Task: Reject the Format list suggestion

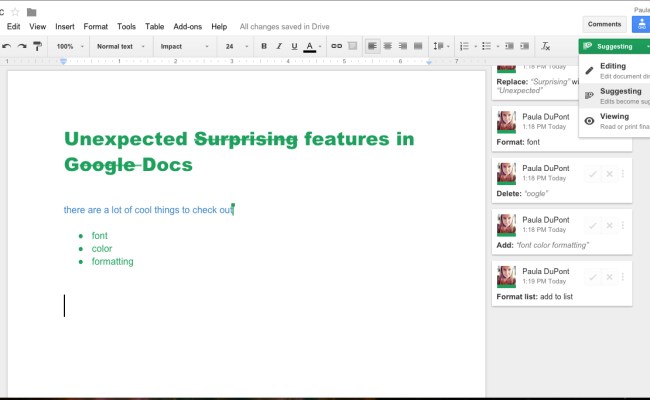Action: (x=609, y=277)
